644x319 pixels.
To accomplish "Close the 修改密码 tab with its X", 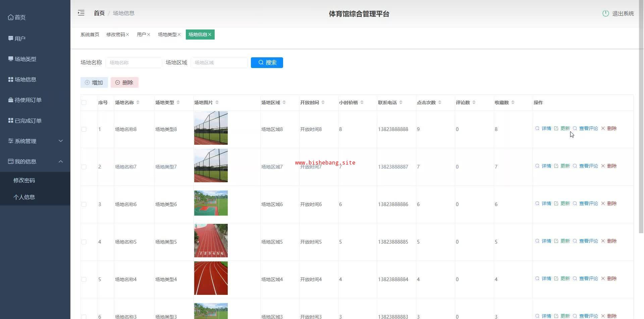I will pos(127,35).
